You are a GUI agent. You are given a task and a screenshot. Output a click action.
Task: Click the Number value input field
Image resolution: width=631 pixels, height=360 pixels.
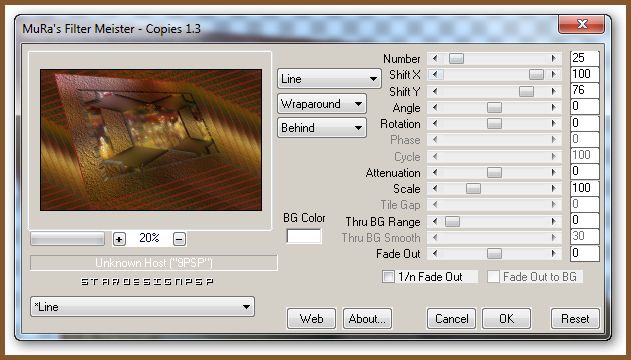pyautogui.click(x=585, y=58)
